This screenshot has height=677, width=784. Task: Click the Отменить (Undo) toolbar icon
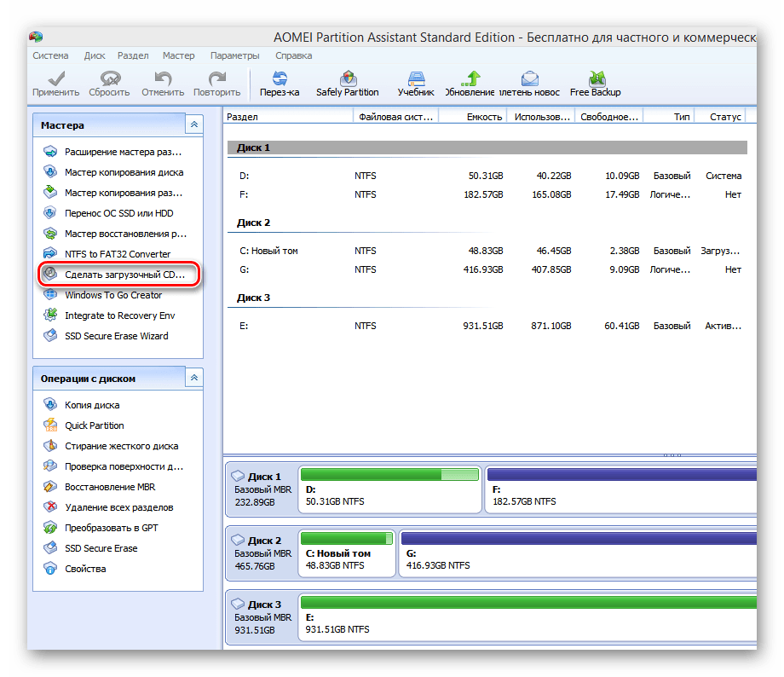pyautogui.click(x=163, y=82)
